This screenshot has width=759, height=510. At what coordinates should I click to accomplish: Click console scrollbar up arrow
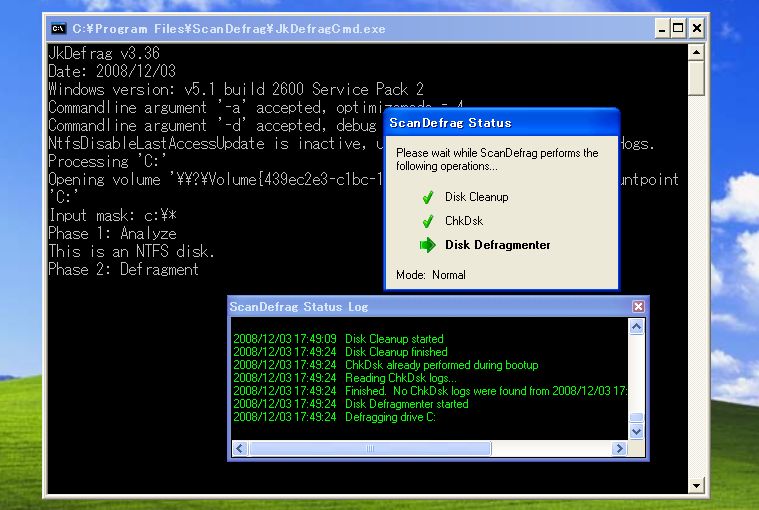pos(696,52)
